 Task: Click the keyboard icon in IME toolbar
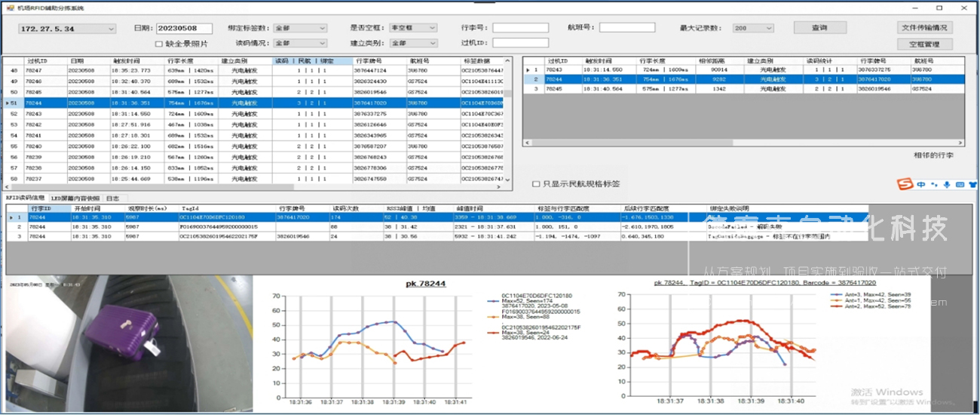pyautogui.click(x=960, y=184)
